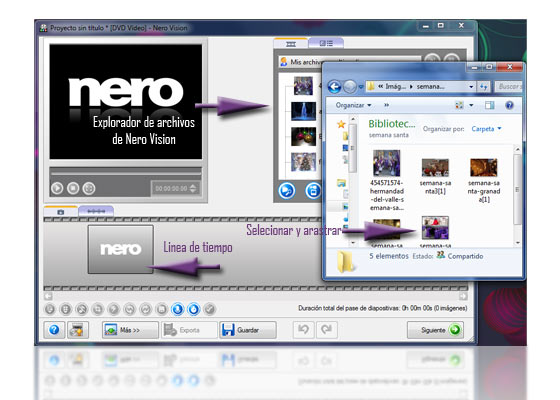Click the navigation pane scroll up arrow in Explorer
The image size is (560, 400).
pos(353,120)
